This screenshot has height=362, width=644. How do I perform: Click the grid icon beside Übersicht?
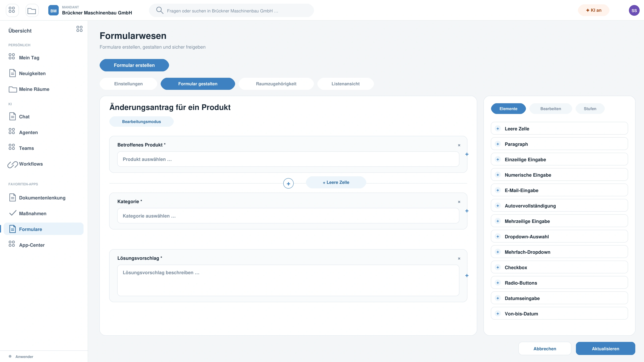(x=79, y=29)
